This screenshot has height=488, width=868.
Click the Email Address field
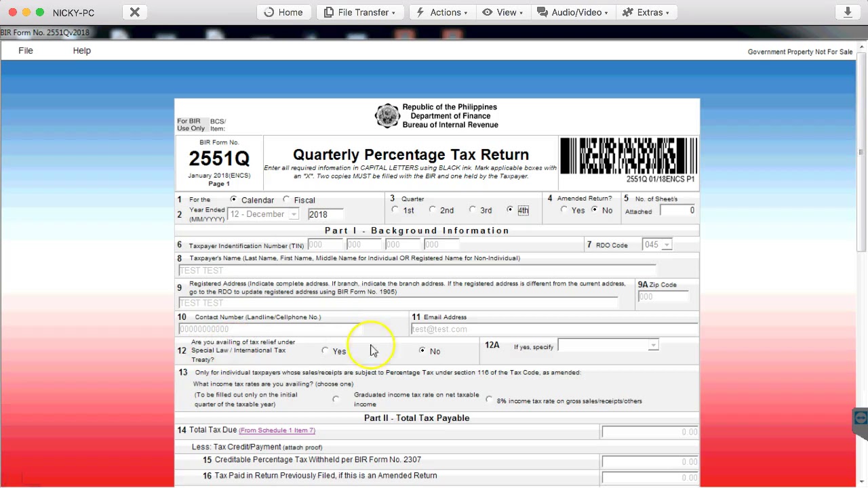(553, 329)
